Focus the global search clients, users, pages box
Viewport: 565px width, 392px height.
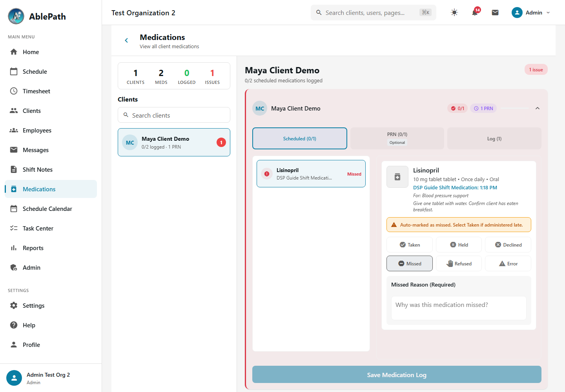click(373, 13)
